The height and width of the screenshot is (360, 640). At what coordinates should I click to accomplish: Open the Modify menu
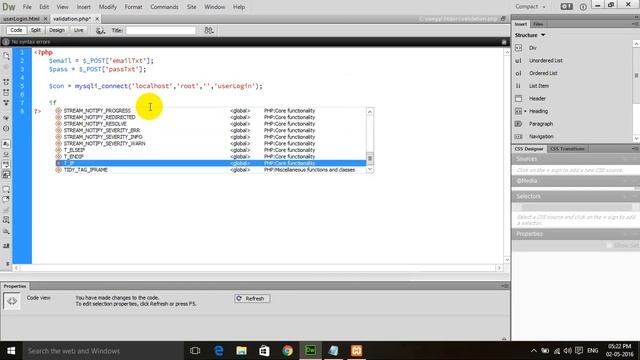click(x=108, y=7)
